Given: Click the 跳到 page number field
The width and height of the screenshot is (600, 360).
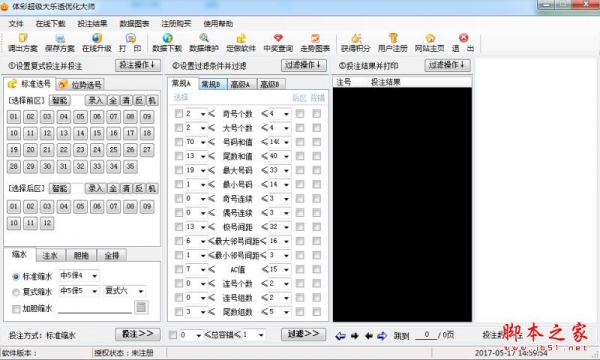Looking at the screenshot, I should click(426, 335).
